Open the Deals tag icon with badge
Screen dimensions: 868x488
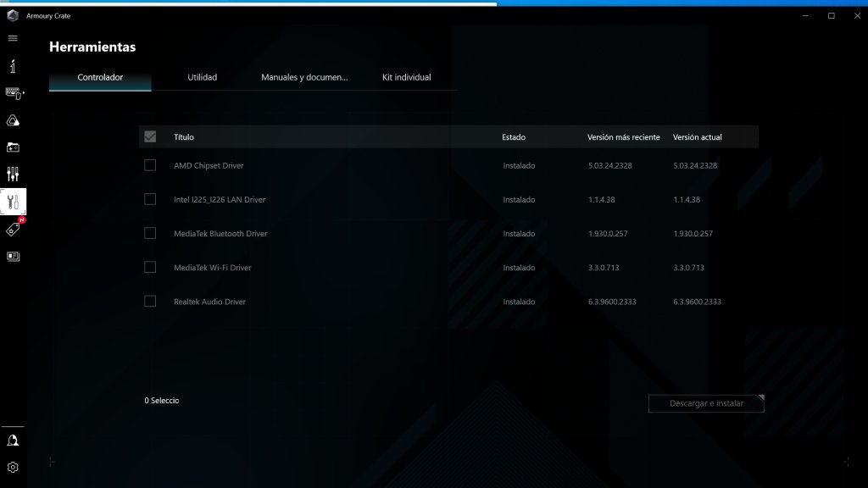point(14,229)
